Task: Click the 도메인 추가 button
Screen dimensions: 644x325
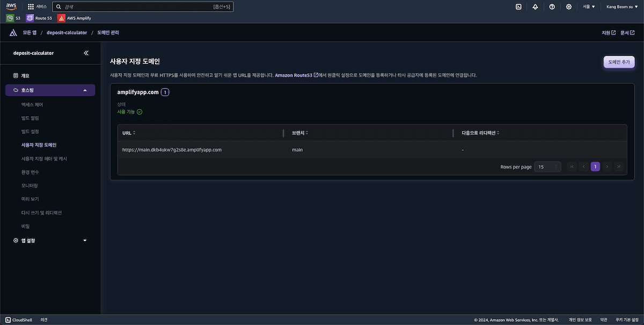Action: [619, 62]
